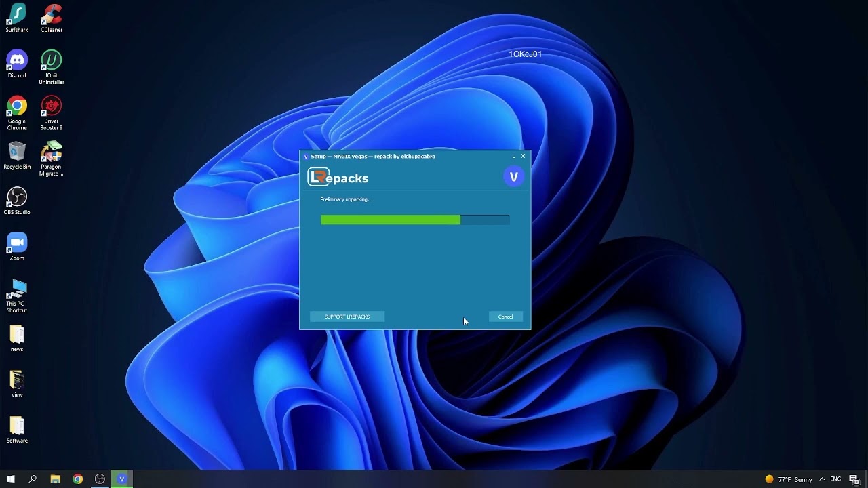Image resolution: width=868 pixels, height=488 pixels.
Task: Click the green unpacking progress bar
Action: tap(415, 220)
